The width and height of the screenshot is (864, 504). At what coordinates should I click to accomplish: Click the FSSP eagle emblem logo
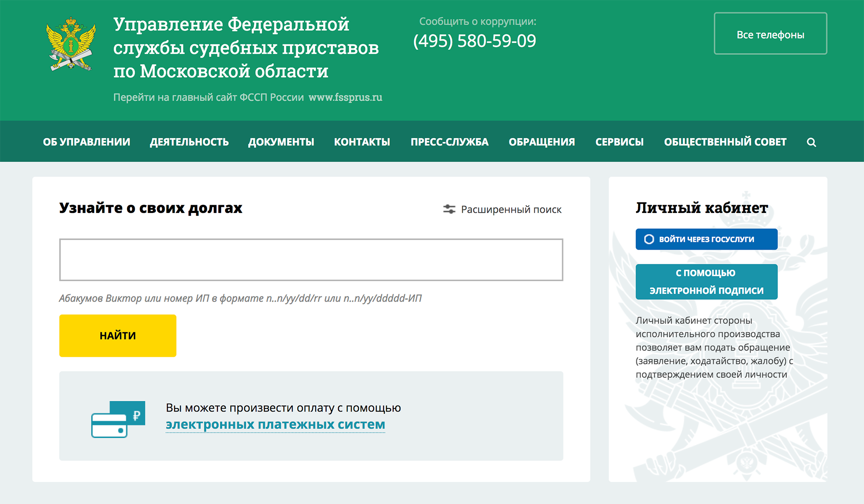tap(71, 44)
